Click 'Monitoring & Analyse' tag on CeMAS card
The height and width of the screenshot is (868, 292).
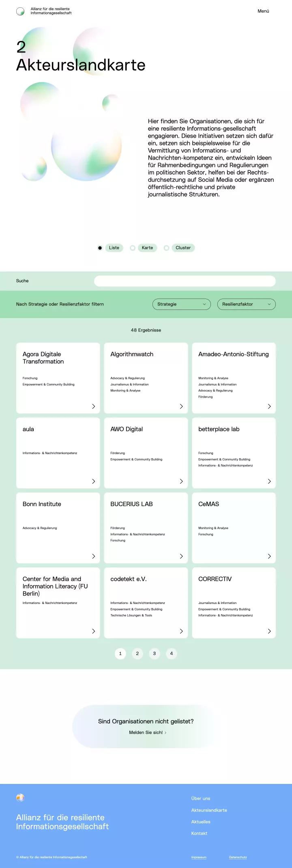pos(213,528)
